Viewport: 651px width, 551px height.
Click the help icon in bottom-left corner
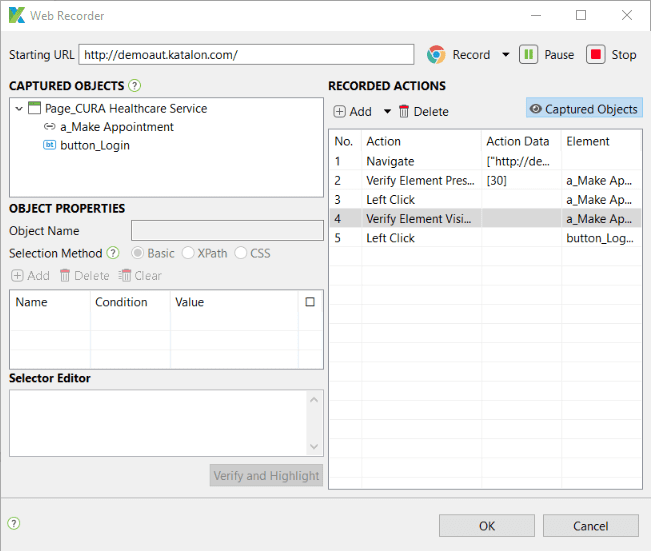[x=14, y=523]
